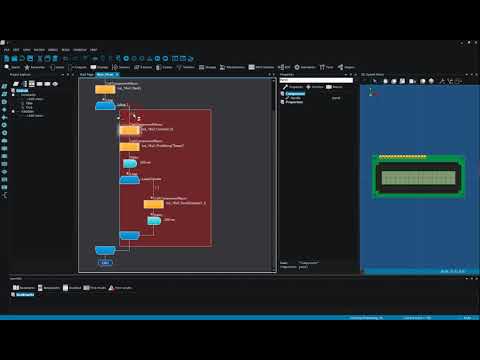
Task: Switch to the warning-triangle tab in bottom panel
Action: 120,288
